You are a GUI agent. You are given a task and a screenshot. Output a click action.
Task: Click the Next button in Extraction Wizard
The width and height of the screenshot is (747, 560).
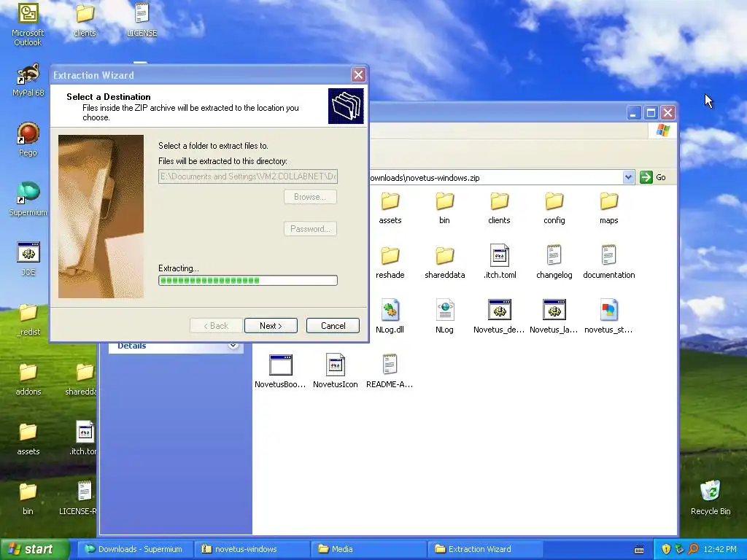[271, 326]
